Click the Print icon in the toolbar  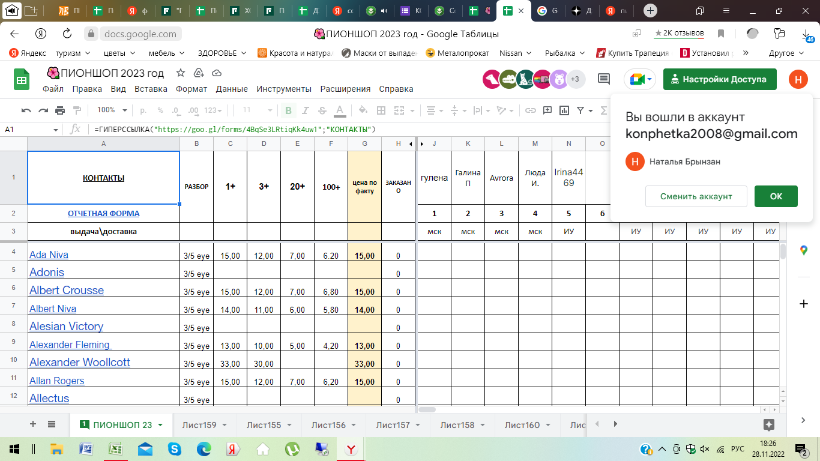click(61, 110)
